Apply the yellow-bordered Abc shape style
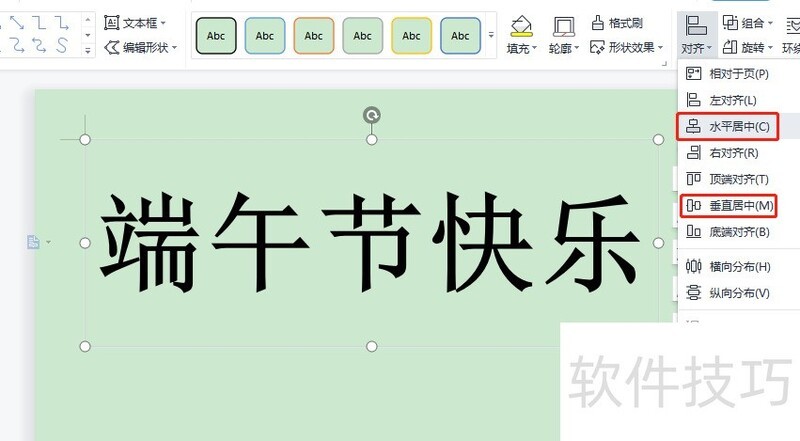 pos(411,36)
